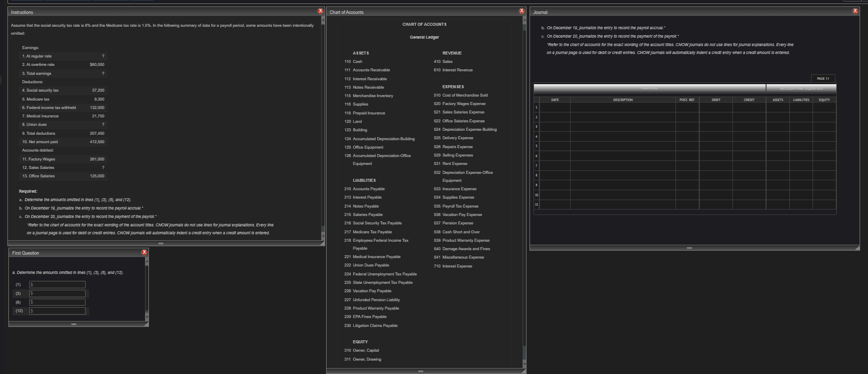The image size is (868, 374).
Task: Click the answer field for line (12)
Action: [x=57, y=311]
